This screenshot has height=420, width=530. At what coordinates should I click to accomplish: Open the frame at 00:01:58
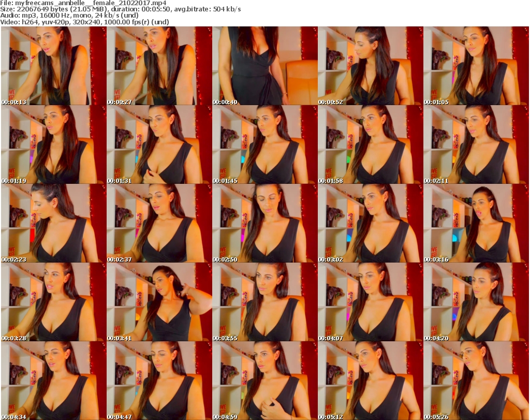pyautogui.click(x=371, y=144)
